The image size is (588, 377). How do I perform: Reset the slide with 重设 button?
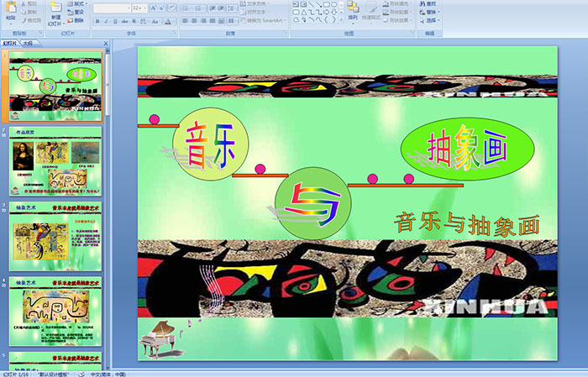click(76, 12)
